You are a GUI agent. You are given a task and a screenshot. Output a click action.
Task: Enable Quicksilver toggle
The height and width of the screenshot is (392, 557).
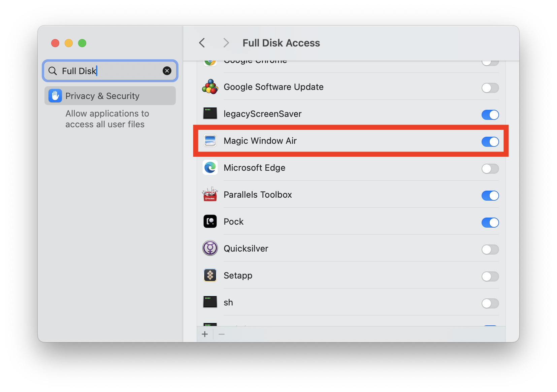coord(490,250)
